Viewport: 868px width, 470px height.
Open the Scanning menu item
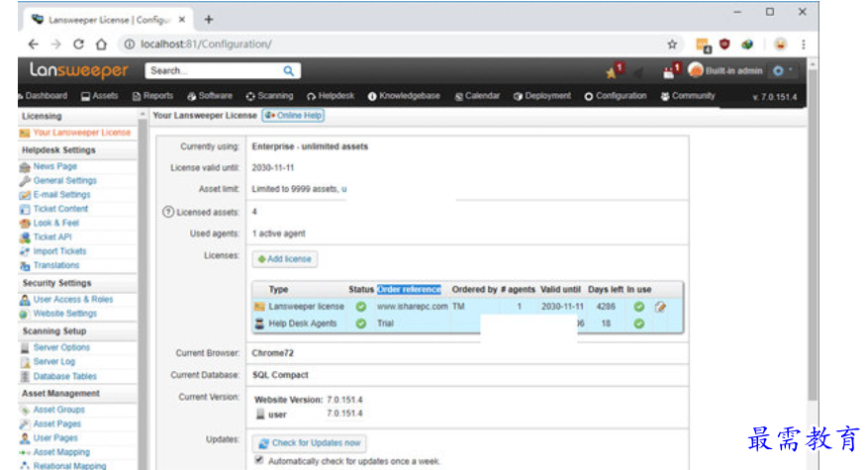click(269, 96)
